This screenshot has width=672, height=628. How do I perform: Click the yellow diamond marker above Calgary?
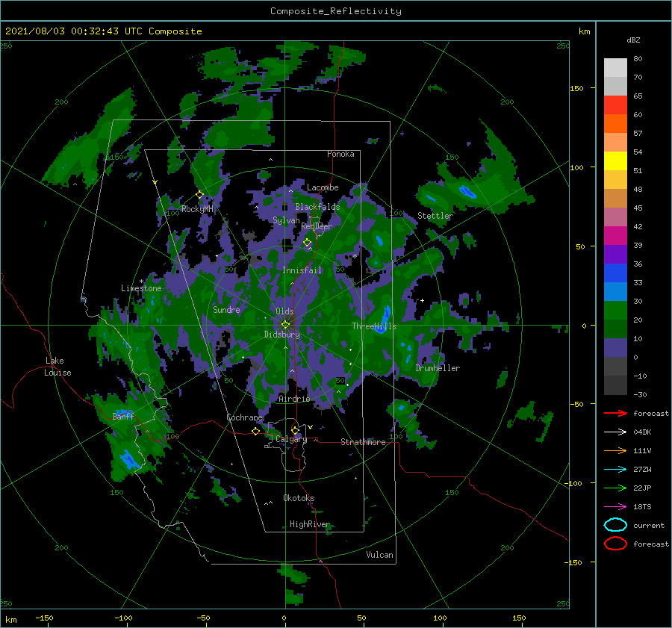point(295,430)
